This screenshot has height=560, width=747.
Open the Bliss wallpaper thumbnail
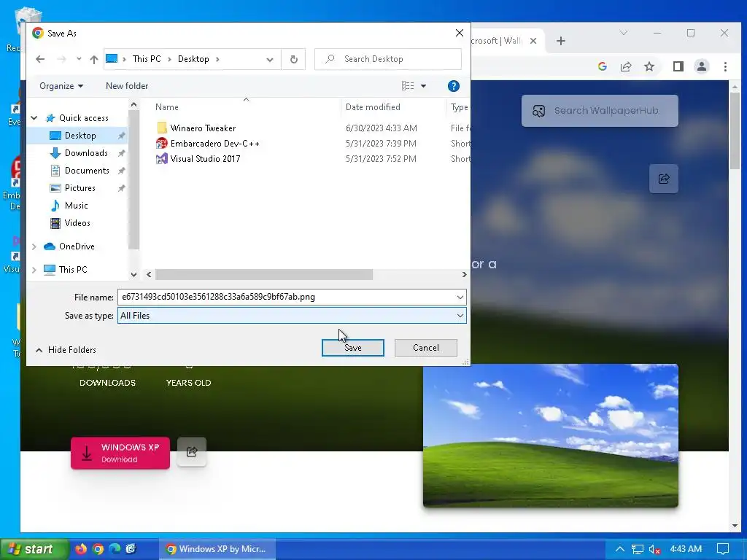(x=550, y=436)
